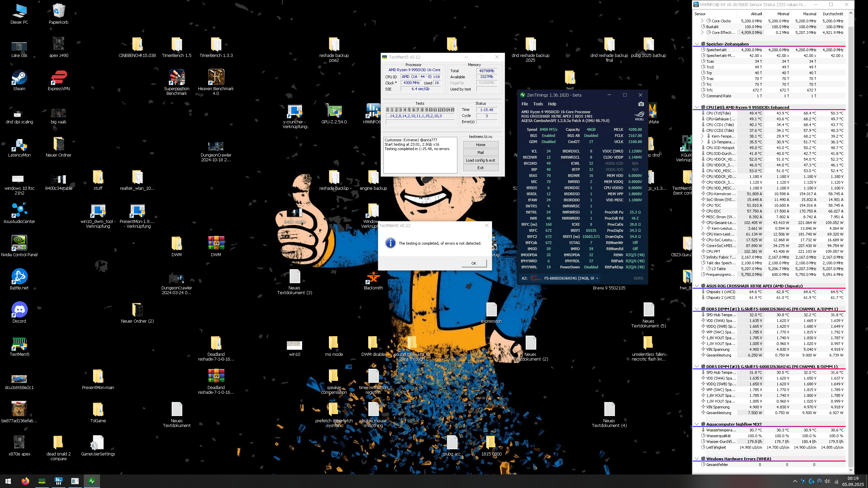
Task: Click the HWiNFO sensor list vertical scrollbar
Action: point(850,237)
